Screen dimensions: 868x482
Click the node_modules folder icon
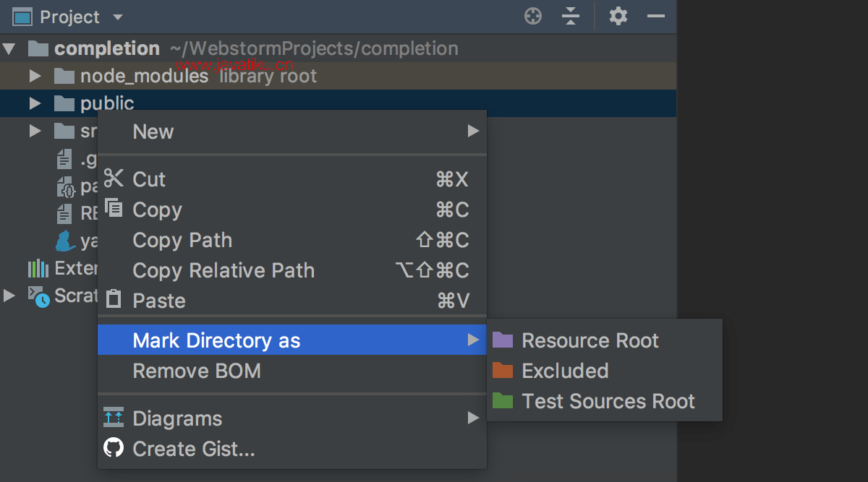click(x=64, y=76)
